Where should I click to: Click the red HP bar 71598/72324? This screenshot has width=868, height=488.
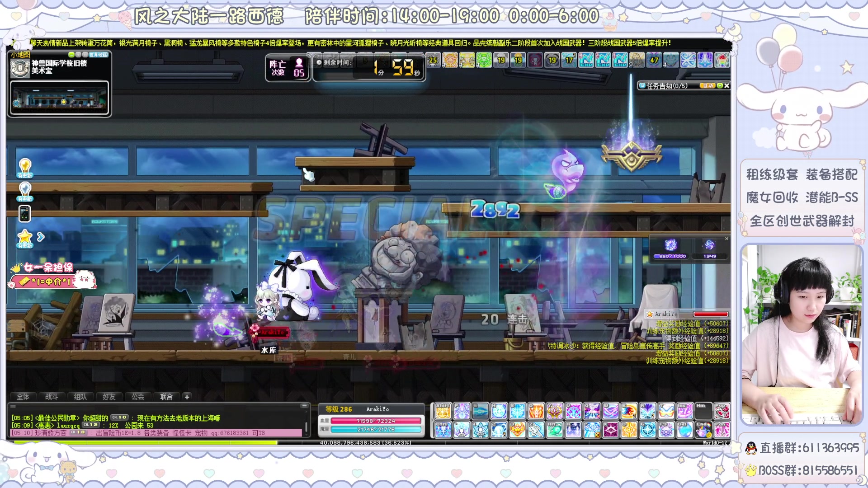coord(376,421)
